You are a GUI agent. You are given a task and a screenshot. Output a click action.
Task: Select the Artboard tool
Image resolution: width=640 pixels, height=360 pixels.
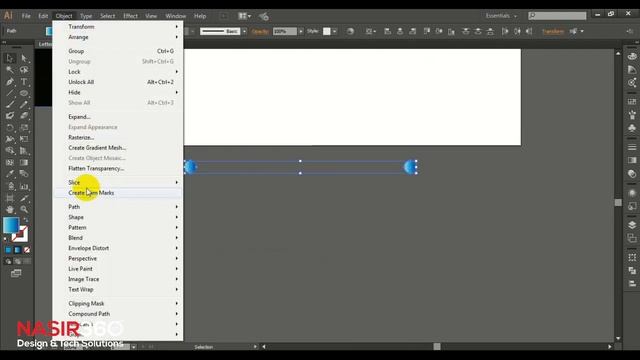pos(10,198)
